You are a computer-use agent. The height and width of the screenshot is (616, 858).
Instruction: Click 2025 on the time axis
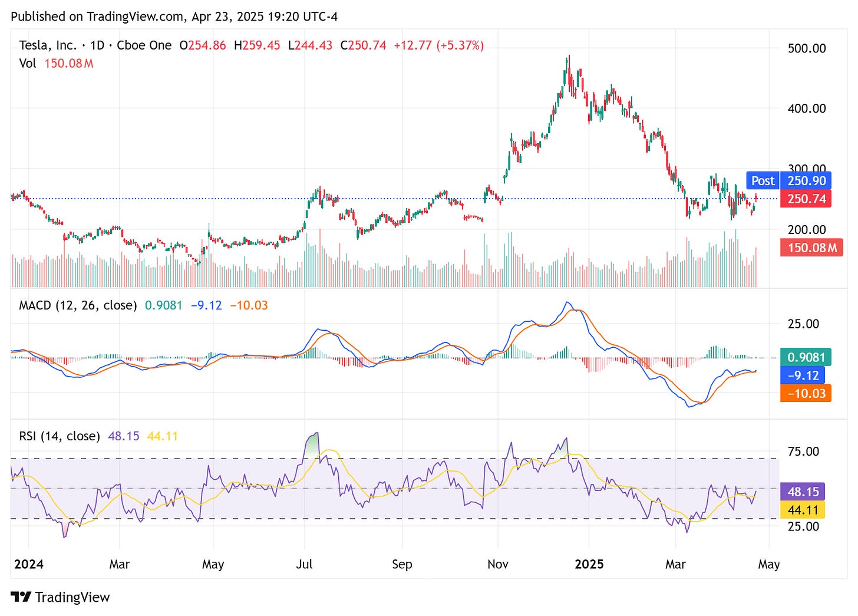pyautogui.click(x=590, y=564)
